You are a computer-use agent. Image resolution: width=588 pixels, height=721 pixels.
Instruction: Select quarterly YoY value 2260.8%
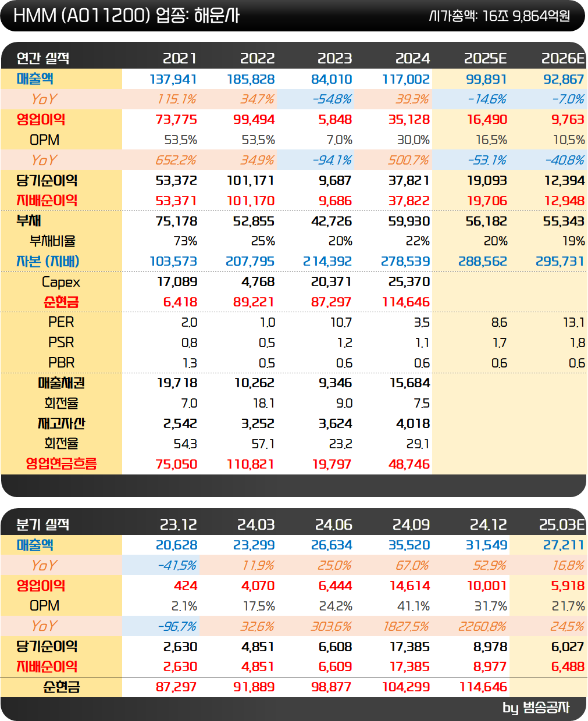pyautogui.click(x=483, y=627)
